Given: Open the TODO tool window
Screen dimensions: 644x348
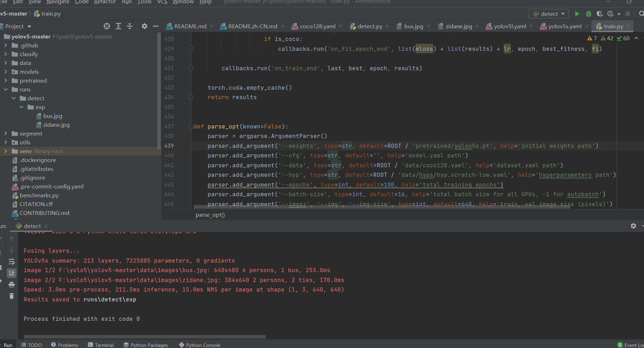Looking at the screenshot, I should coord(31,345).
